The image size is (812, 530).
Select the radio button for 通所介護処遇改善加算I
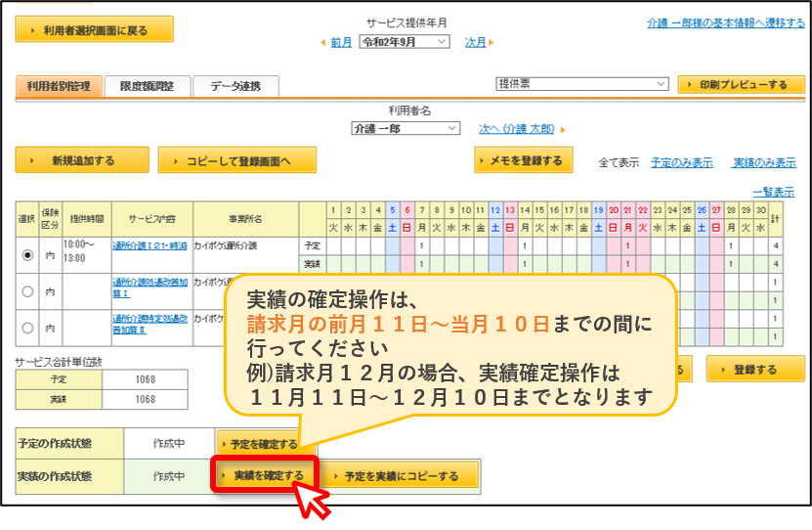27,291
